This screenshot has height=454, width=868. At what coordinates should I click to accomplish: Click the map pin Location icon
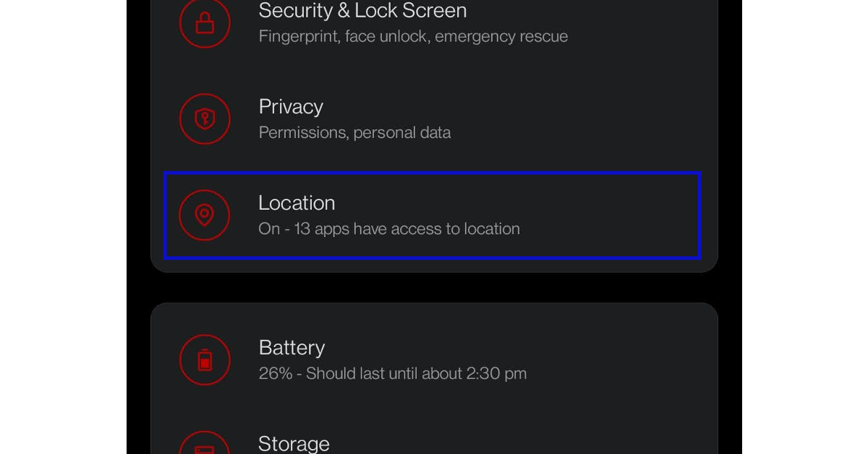coord(205,215)
